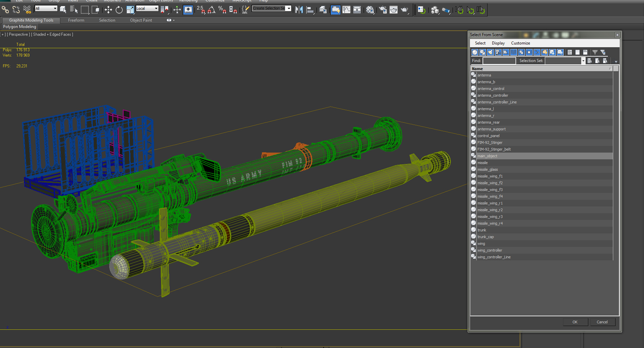Toggle Display Space Warps filter in dialog
This screenshot has height=348, width=644.
[513, 52]
